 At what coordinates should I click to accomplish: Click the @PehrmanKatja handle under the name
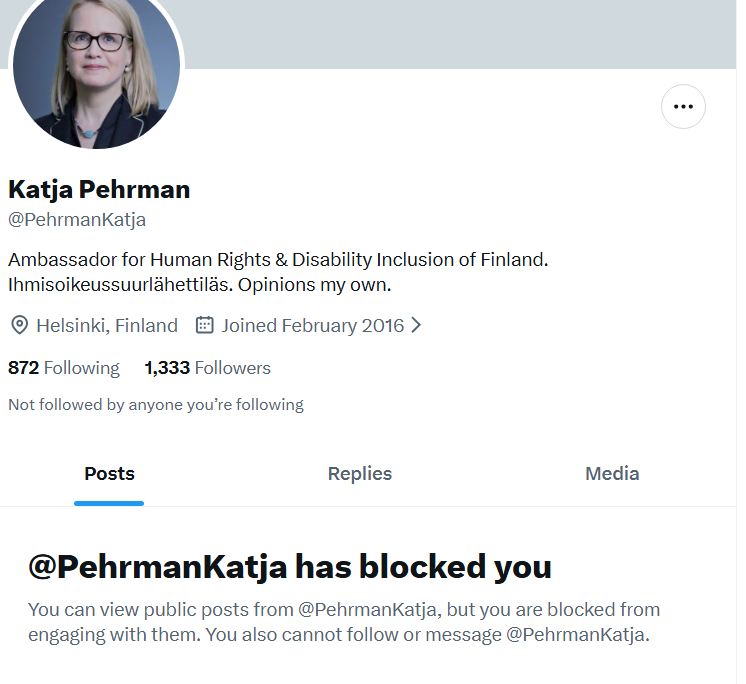point(77,220)
